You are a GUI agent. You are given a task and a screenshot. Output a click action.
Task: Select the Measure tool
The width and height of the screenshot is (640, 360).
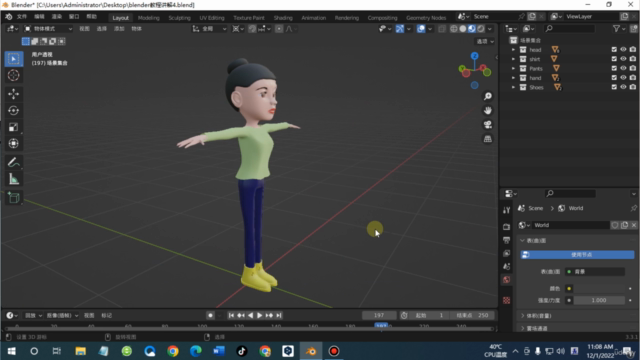(13, 179)
